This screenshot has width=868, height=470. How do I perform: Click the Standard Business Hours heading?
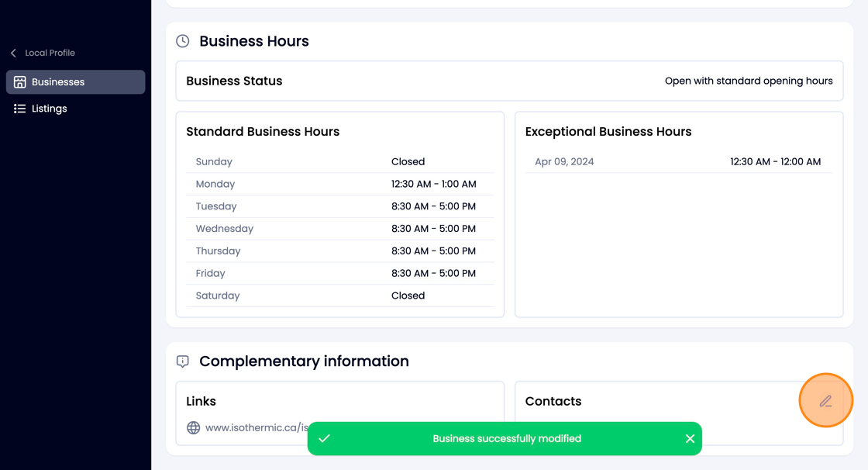(x=263, y=131)
